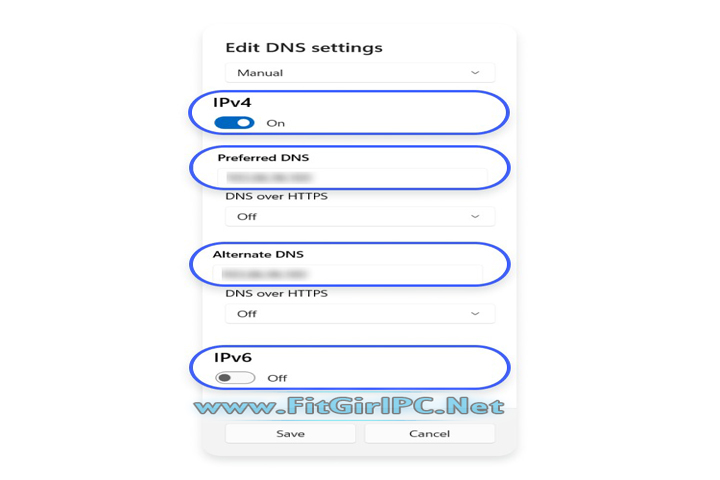Viewport: 720px width, 480px height.
Task: Click the Edit DNS settings title
Action: coord(303,47)
